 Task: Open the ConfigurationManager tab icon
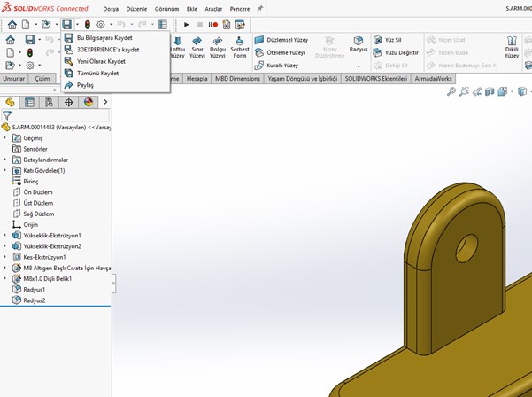click(x=49, y=102)
